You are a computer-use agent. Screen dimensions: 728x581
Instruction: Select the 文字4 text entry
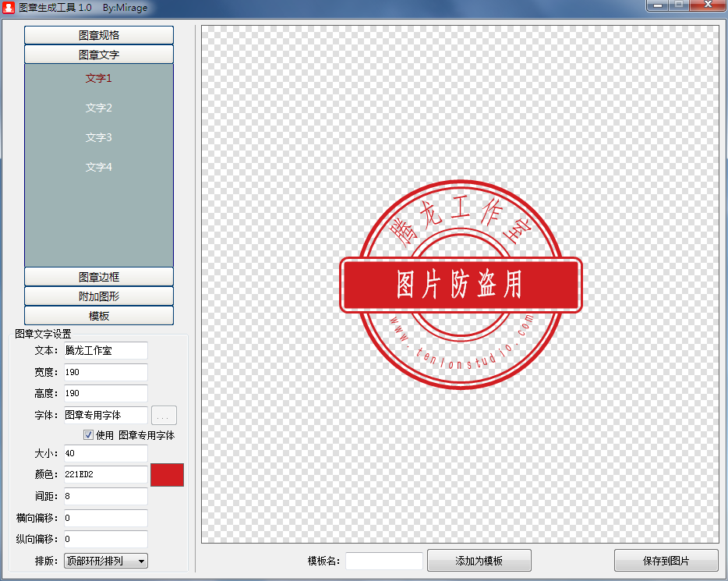click(98, 167)
